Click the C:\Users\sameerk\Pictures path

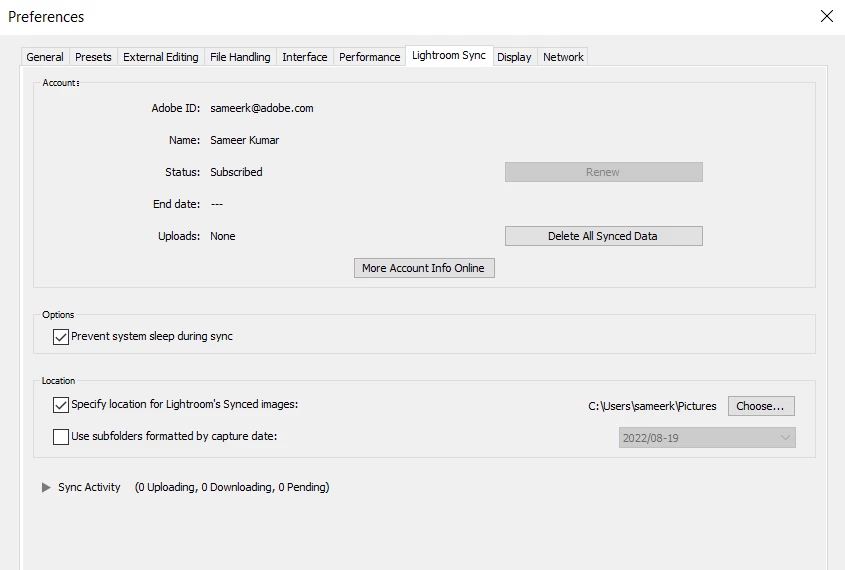[652, 406]
